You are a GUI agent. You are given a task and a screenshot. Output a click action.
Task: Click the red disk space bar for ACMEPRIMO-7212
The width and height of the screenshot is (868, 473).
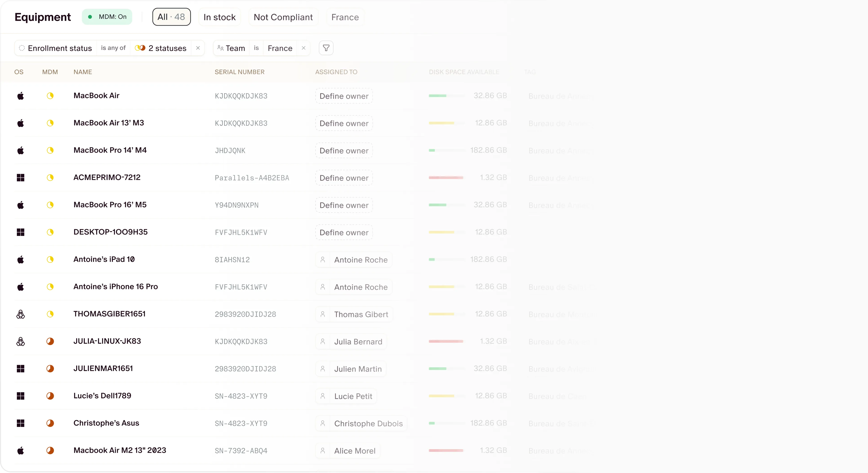(x=446, y=178)
